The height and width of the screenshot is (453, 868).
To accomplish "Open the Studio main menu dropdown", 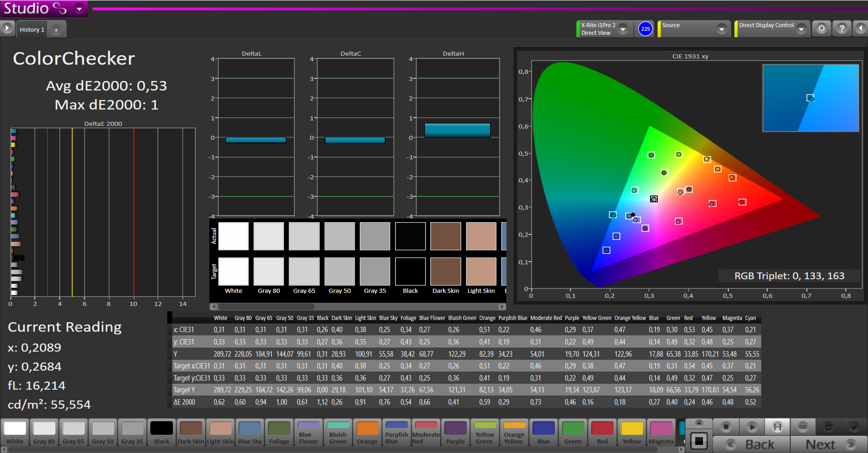I will [80, 9].
